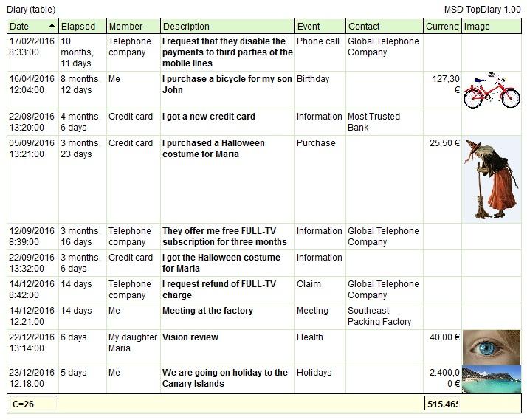Open the Canary Islands beach thumbnail
Viewport: 527px width, 420px height.
pos(492,379)
